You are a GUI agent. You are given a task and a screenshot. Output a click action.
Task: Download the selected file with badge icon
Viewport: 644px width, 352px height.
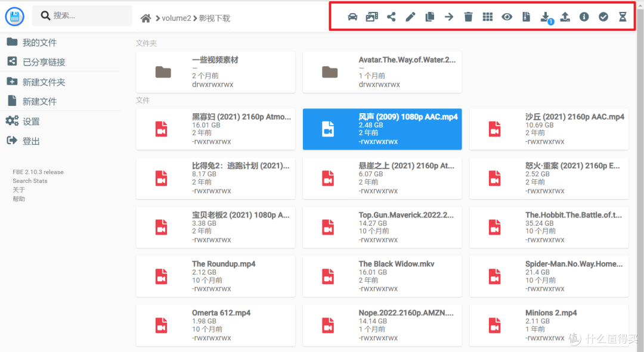pyautogui.click(x=546, y=17)
